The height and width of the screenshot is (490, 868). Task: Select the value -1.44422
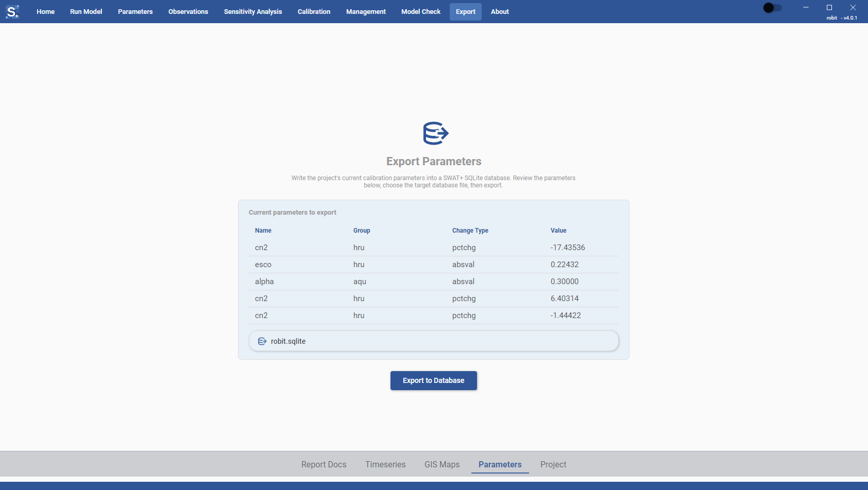pos(566,316)
